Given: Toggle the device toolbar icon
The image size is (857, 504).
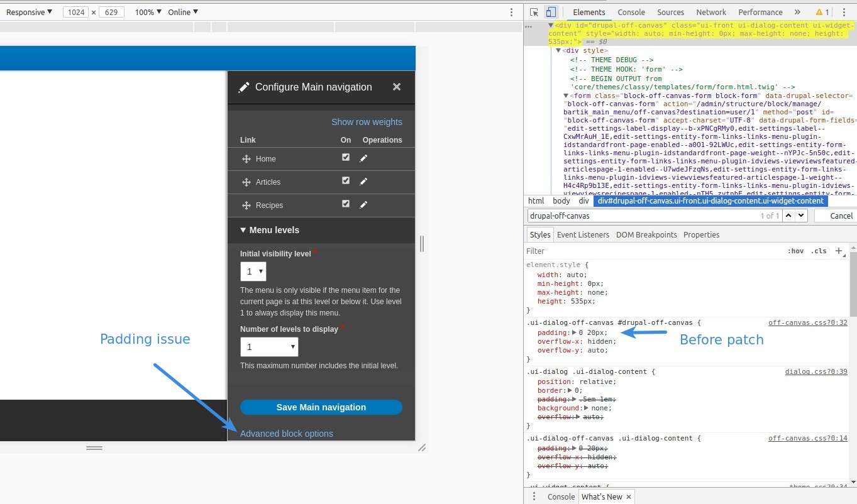Looking at the screenshot, I should click(x=551, y=12).
